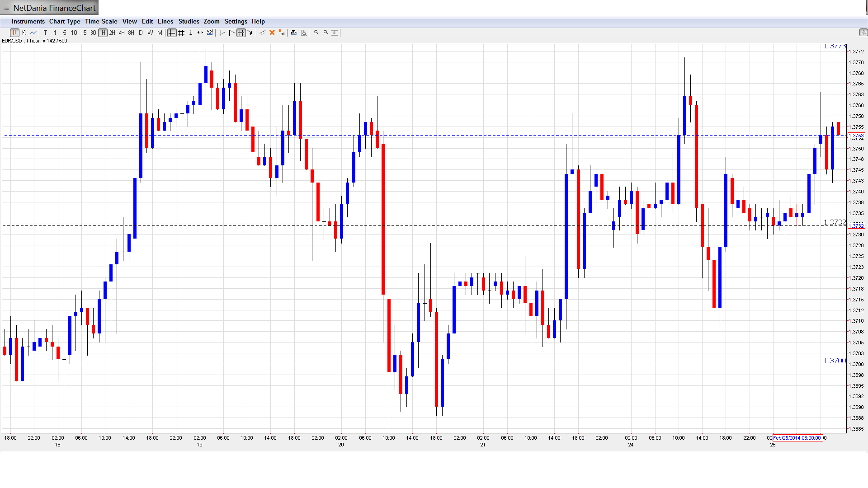The height and width of the screenshot is (488, 868).
Task: Click the Feb/25/2014 06:00:00 time marker
Action: [x=798, y=438]
